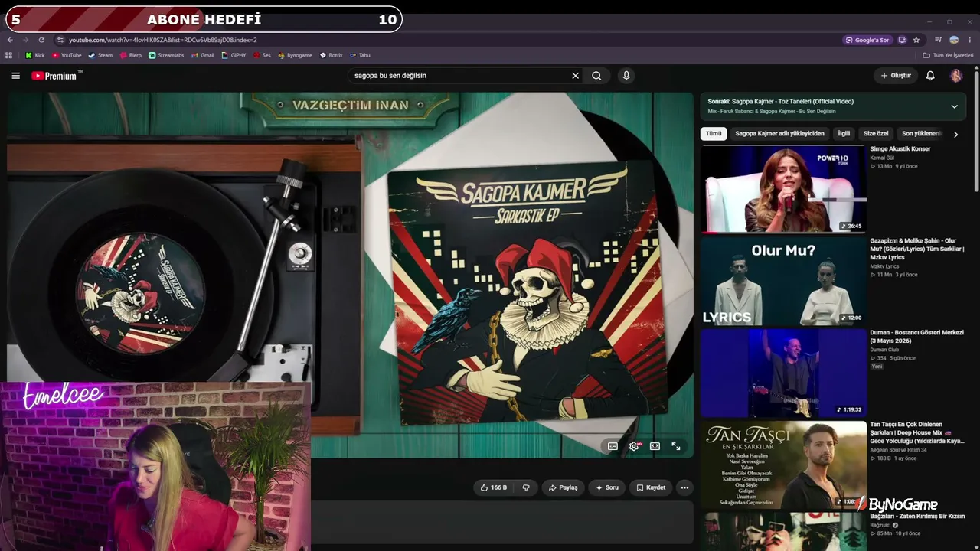Dislike the current video
The image size is (980, 551).
pos(526,487)
